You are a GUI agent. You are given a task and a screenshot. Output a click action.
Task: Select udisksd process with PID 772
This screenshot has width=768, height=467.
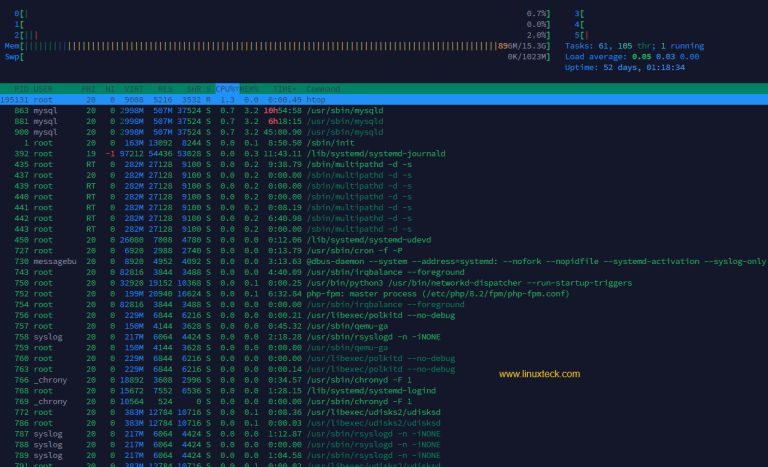click(x=384, y=412)
